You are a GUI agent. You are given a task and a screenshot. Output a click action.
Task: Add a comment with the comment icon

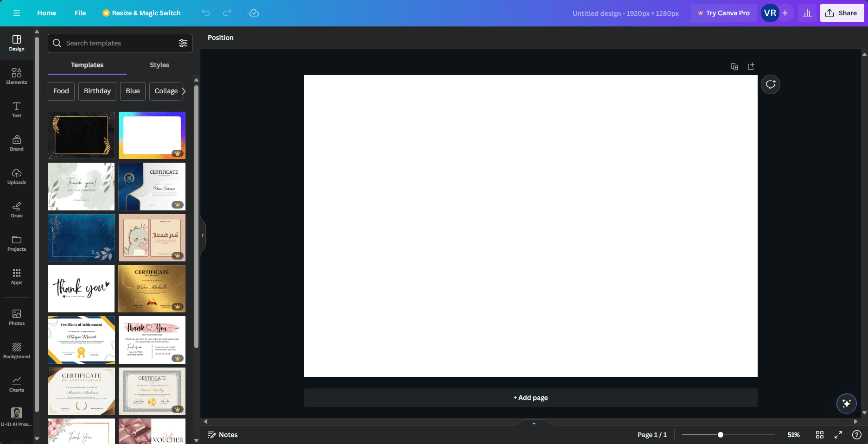coord(771,84)
